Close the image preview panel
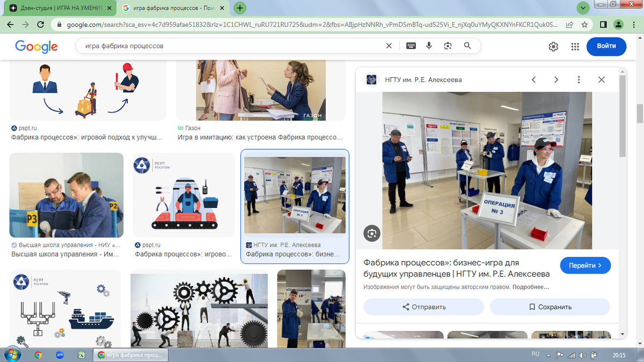The height and width of the screenshot is (362, 644). [601, 80]
